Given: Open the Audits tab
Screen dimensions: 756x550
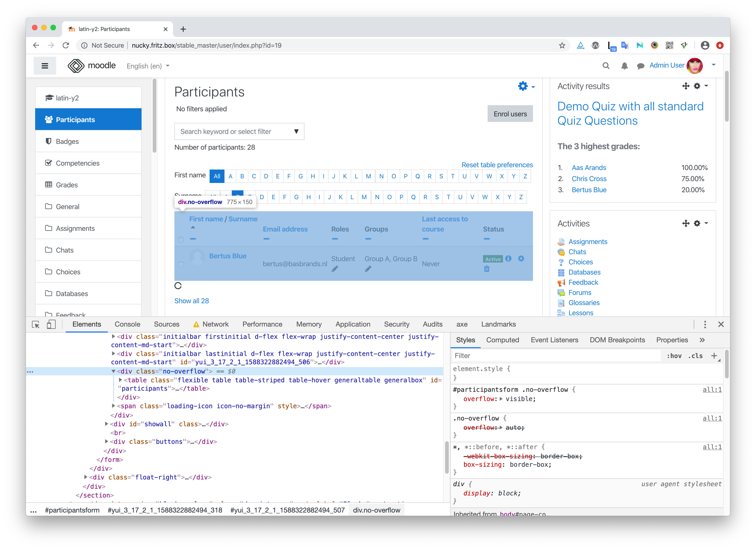Looking at the screenshot, I should (x=432, y=324).
